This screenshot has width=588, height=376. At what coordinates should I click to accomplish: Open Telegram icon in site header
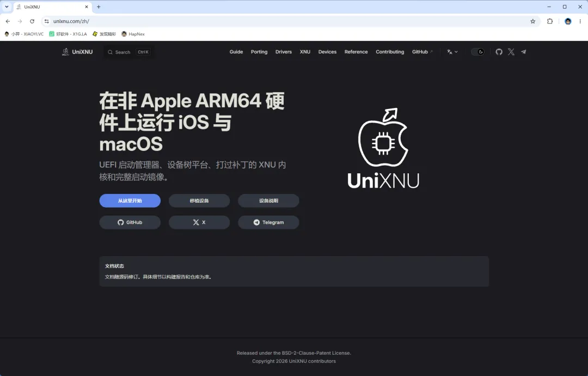(x=524, y=52)
